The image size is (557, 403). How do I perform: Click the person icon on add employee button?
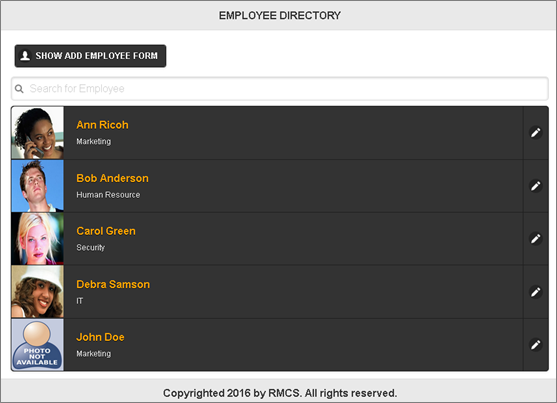pyautogui.click(x=25, y=56)
